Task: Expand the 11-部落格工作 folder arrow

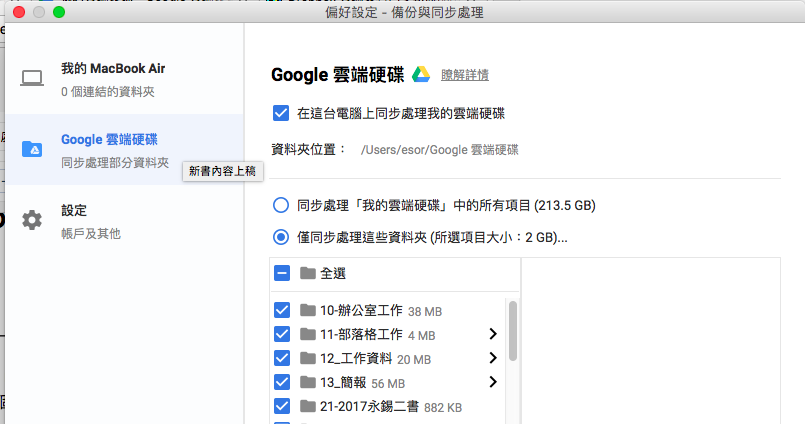Action: (493, 334)
